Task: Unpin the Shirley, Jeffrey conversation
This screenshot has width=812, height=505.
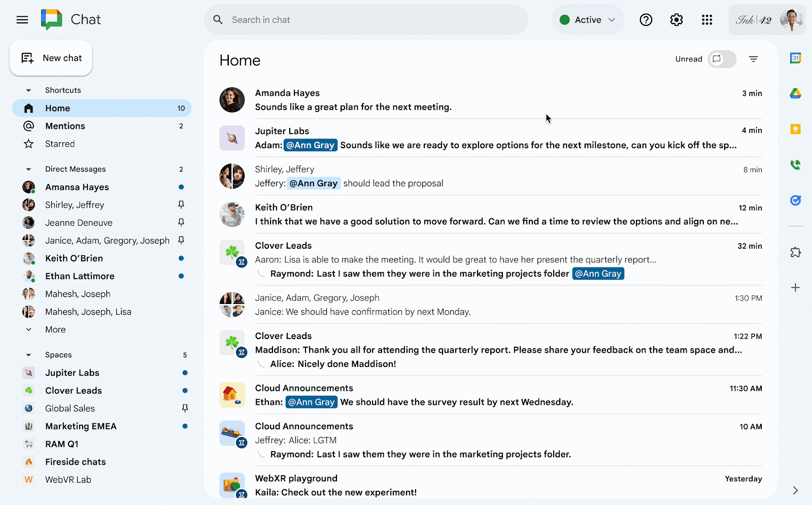Action: point(181,205)
